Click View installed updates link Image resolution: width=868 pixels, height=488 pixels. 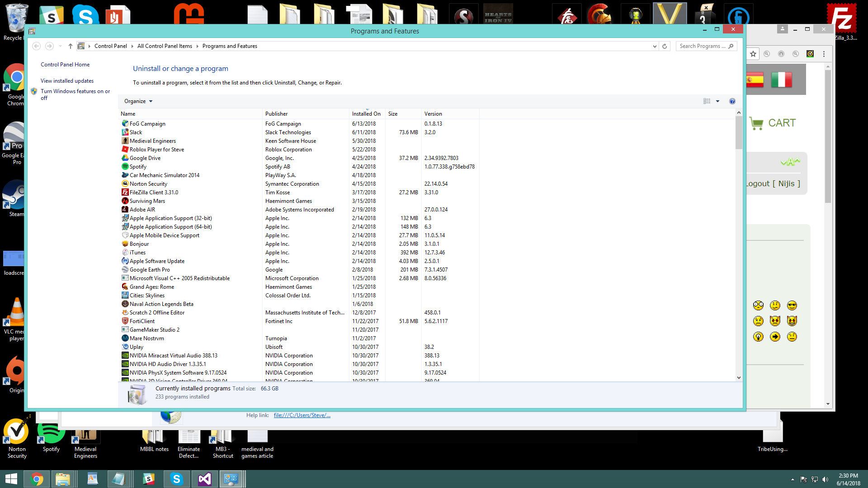67,81
